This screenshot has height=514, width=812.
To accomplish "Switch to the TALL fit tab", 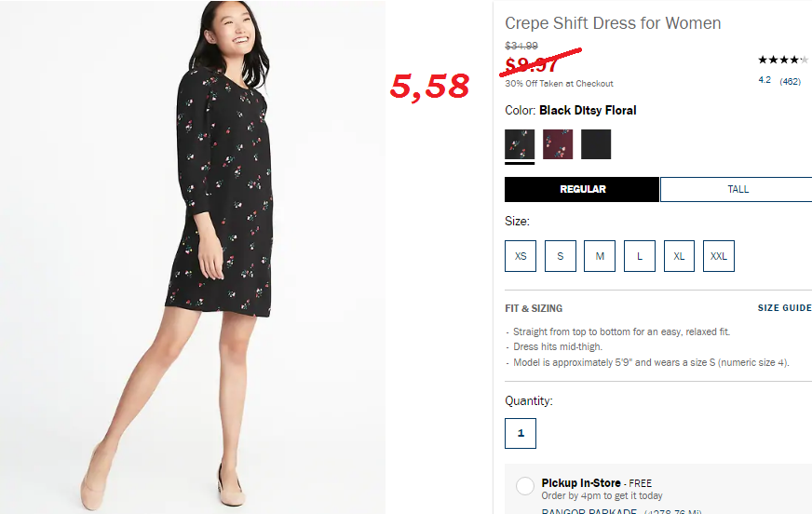I will (738, 189).
